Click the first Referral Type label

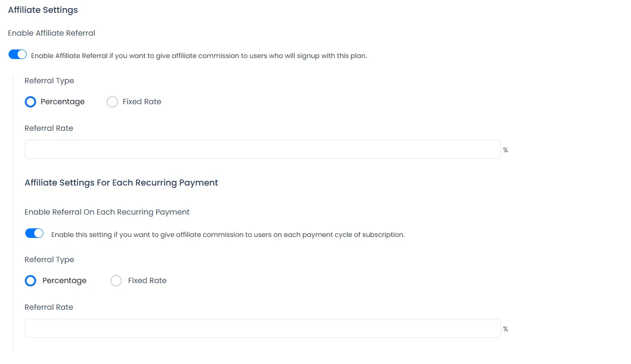pos(49,81)
